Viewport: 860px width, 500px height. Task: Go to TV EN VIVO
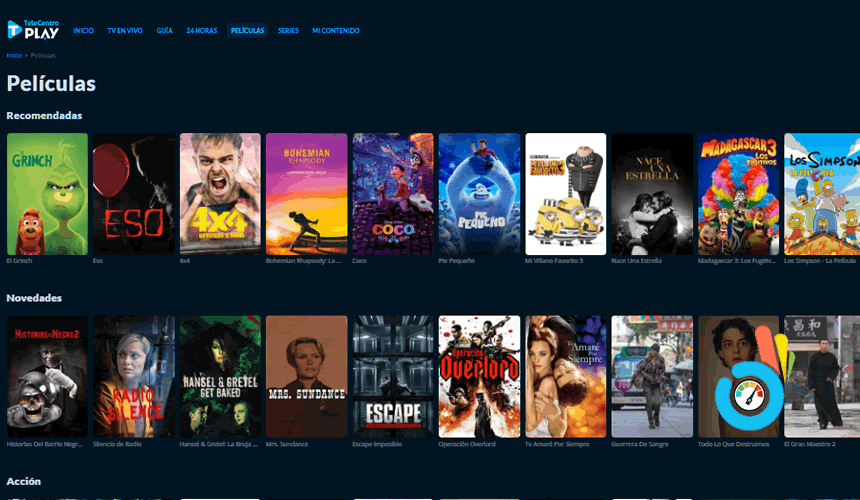[125, 31]
